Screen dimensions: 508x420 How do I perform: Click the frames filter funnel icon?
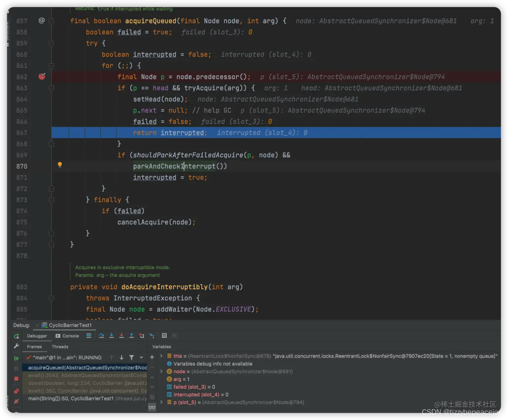(132, 358)
